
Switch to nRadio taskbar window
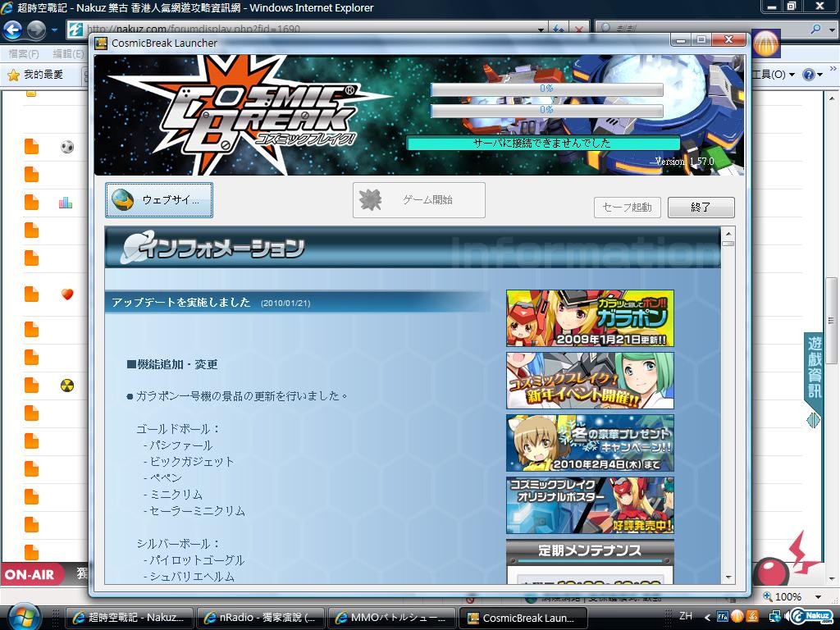pos(260,618)
